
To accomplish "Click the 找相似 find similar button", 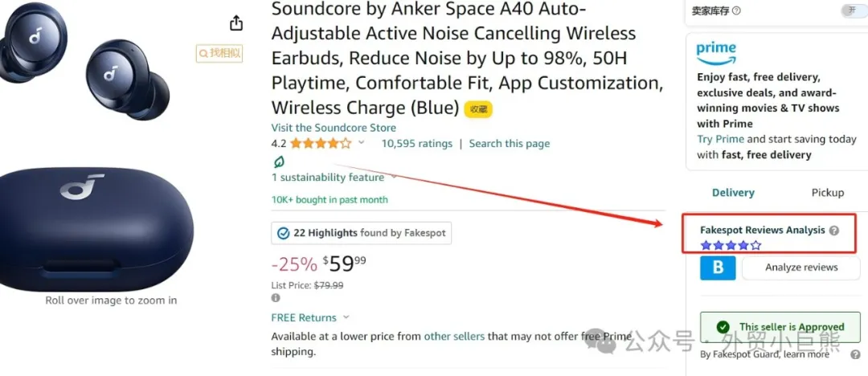I will pos(219,53).
